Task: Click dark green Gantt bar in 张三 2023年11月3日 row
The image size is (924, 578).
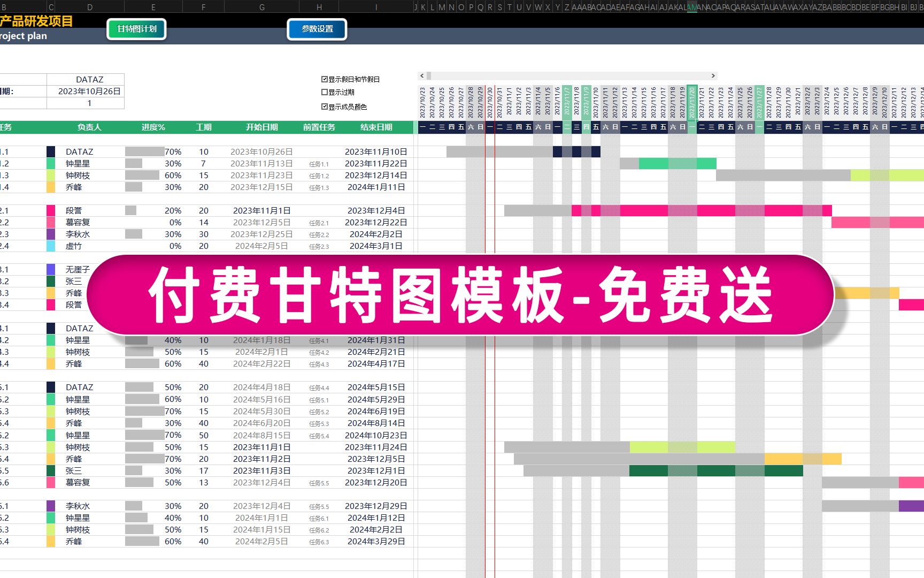Action: [x=716, y=471]
